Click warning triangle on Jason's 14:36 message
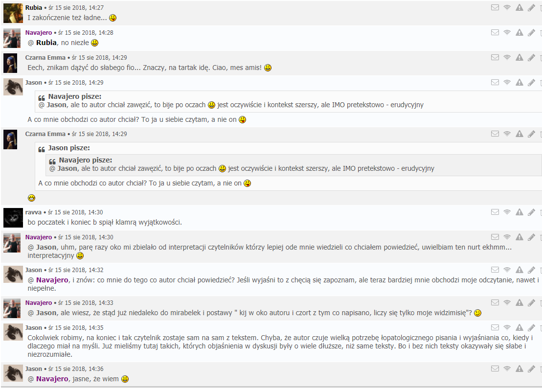The image size is (542, 392). pyautogui.click(x=519, y=369)
